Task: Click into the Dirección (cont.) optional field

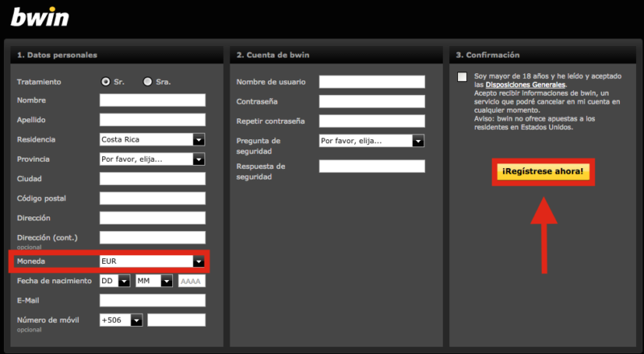Action: [152, 237]
